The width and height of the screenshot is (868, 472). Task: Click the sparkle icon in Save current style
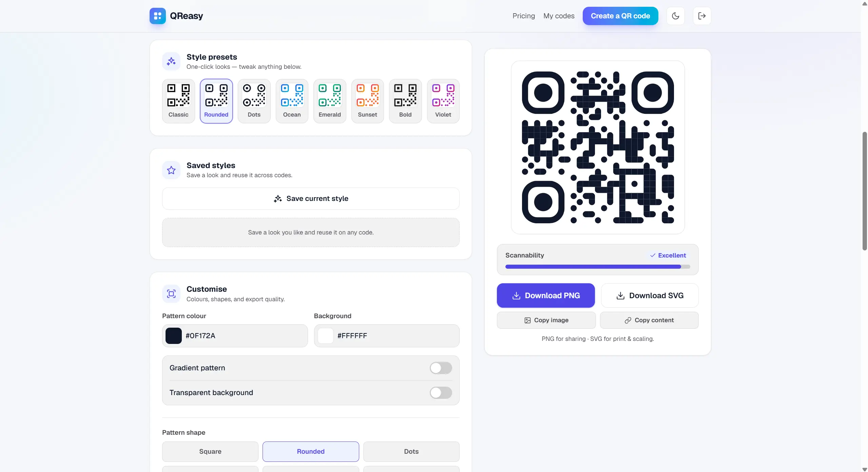tap(278, 199)
